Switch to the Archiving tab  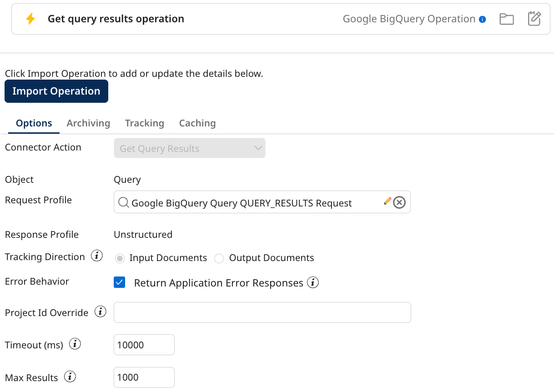click(x=88, y=123)
